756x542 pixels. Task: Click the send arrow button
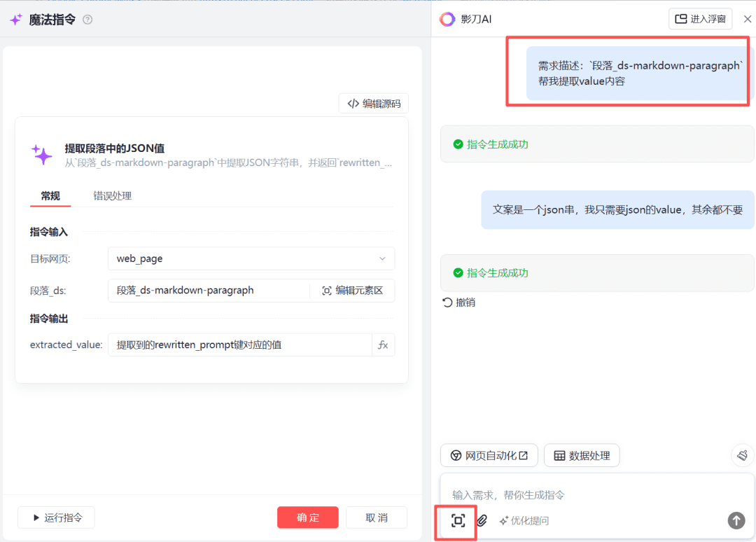coord(736,520)
